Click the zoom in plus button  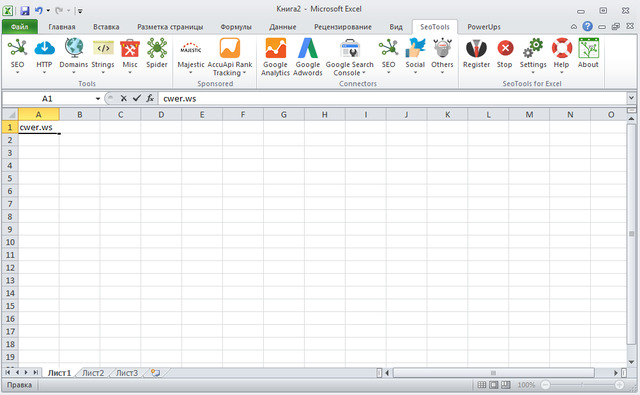click(x=620, y=385)
